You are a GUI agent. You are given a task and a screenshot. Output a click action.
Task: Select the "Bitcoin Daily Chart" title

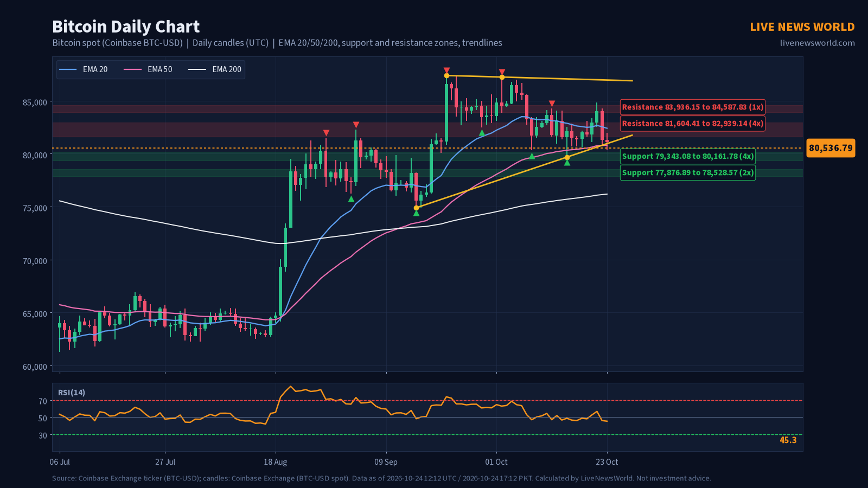click(126, 27)
